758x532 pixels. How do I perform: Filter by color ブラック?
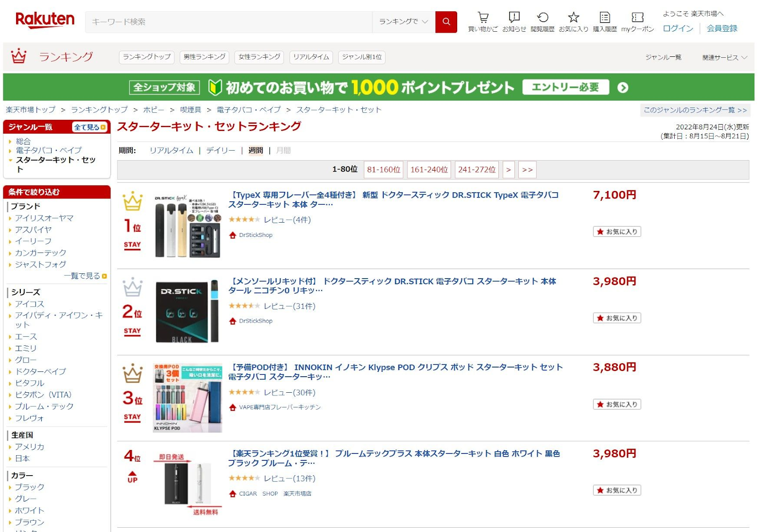(29, 487)
